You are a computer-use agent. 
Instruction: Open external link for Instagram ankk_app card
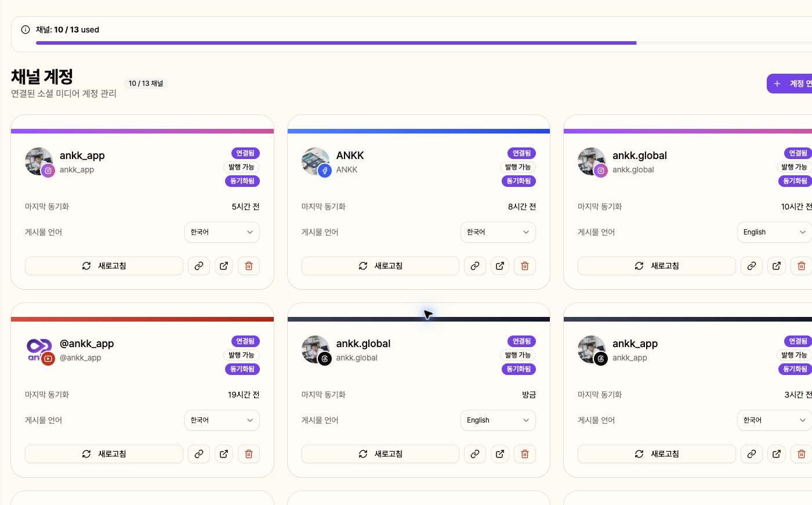(224, 266)
